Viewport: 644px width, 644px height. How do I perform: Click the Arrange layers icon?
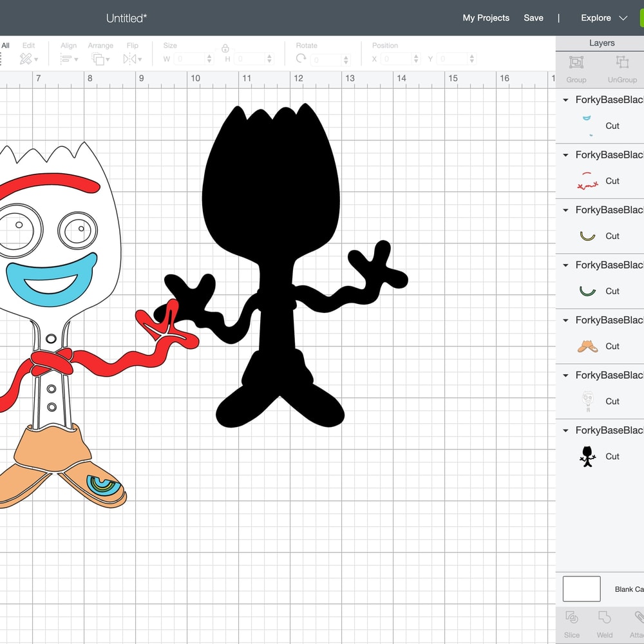(x=100, y=59)
